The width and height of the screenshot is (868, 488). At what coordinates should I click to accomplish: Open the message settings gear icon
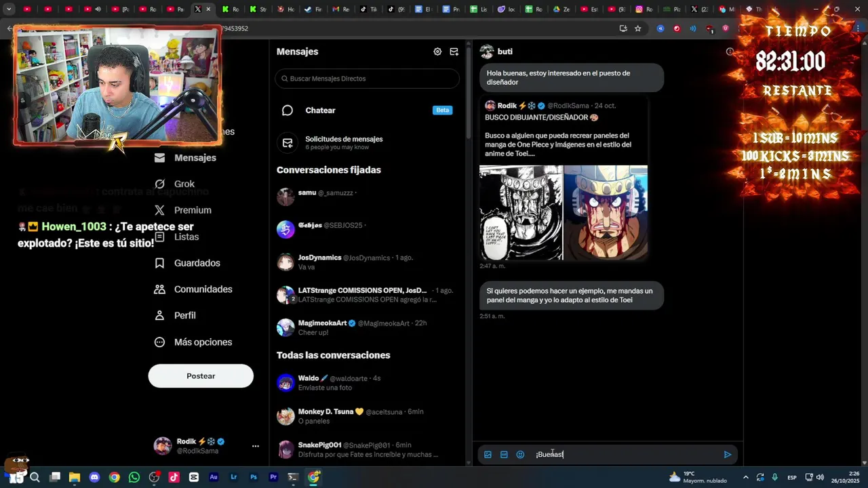pos(437,52)
